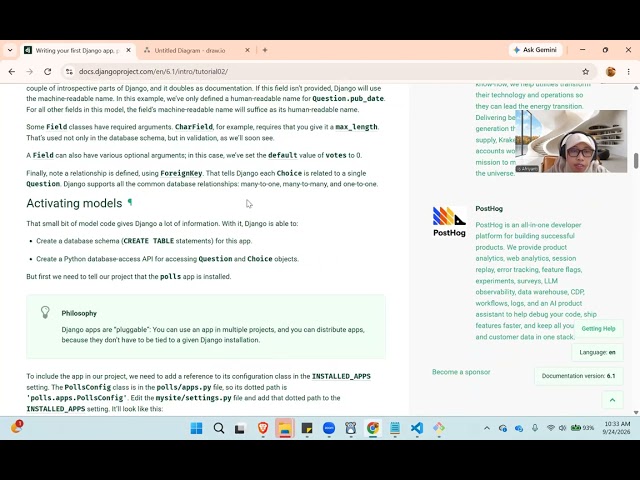Viewport: 640px width, 480px height.
Task: Close the Django tutorial tab
Action: 128,50
